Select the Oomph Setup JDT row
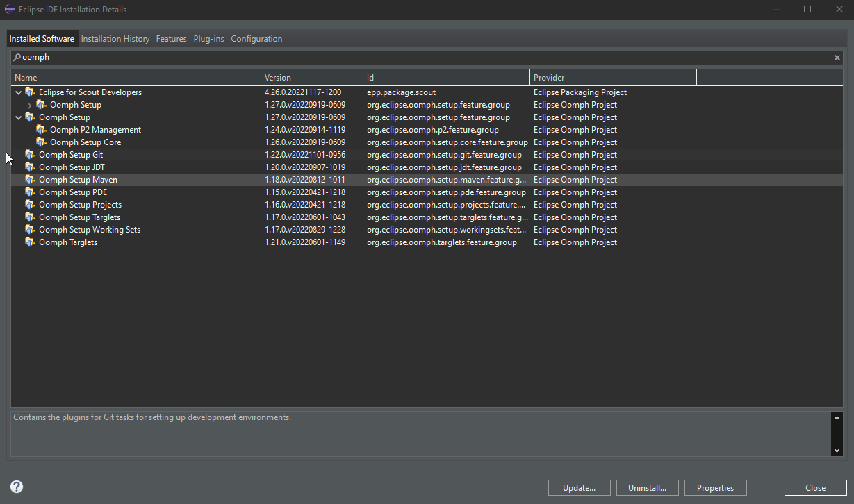This screenshot has height=504, width=854. pyautogui.click(x=427, y=167)
